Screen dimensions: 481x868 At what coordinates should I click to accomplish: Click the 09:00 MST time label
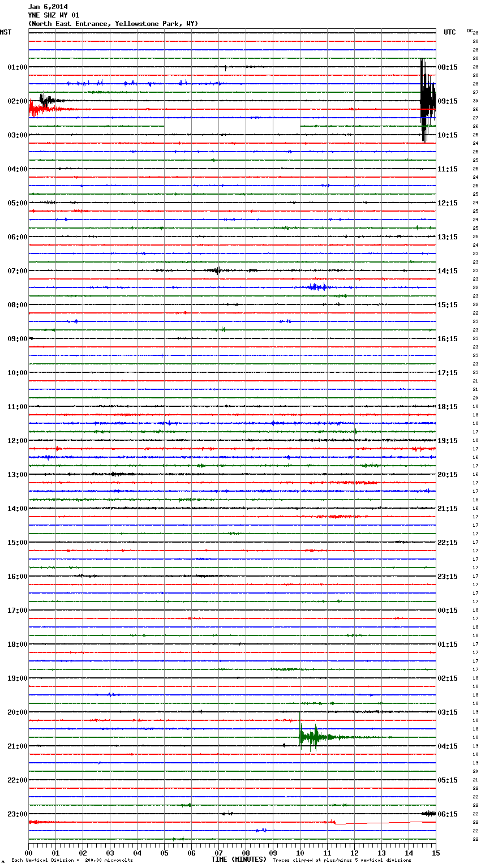(x=17, y=339)
